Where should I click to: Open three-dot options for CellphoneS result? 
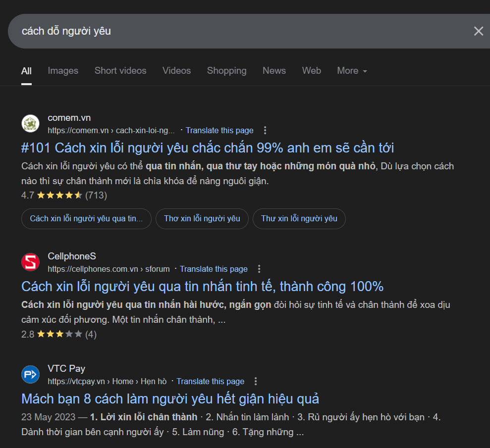(x=259, y=269)
